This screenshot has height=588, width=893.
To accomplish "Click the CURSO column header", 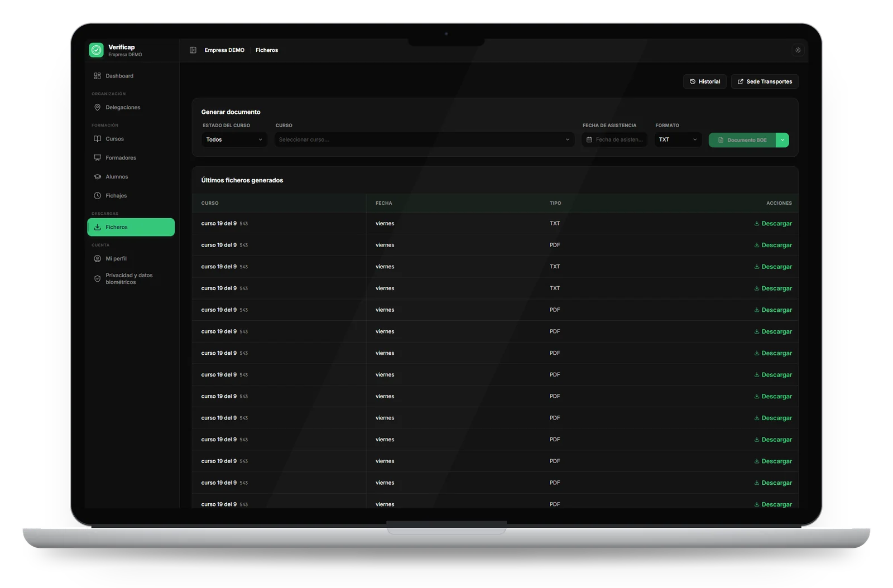I will tap(210, 203).
